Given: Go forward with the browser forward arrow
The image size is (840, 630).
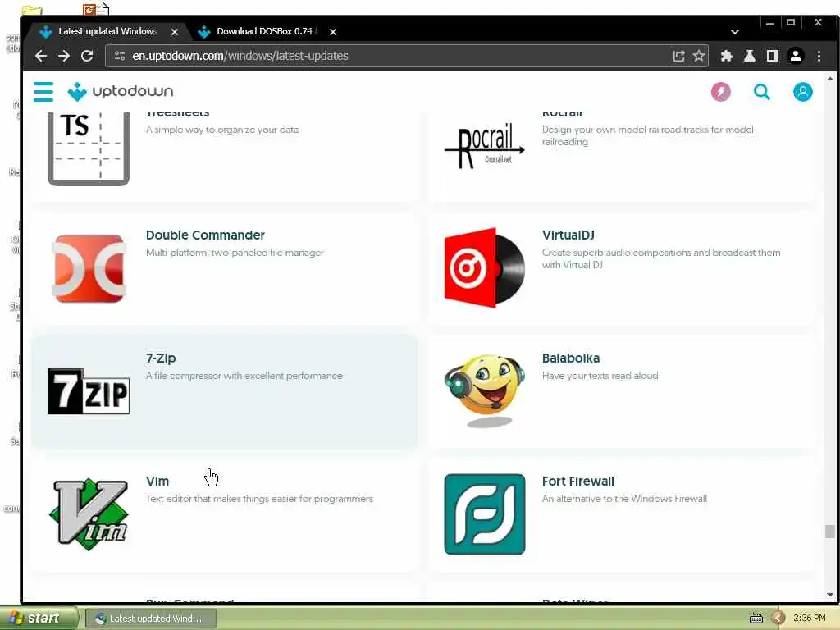Looking at the screenshot, I should click(64, 56).
